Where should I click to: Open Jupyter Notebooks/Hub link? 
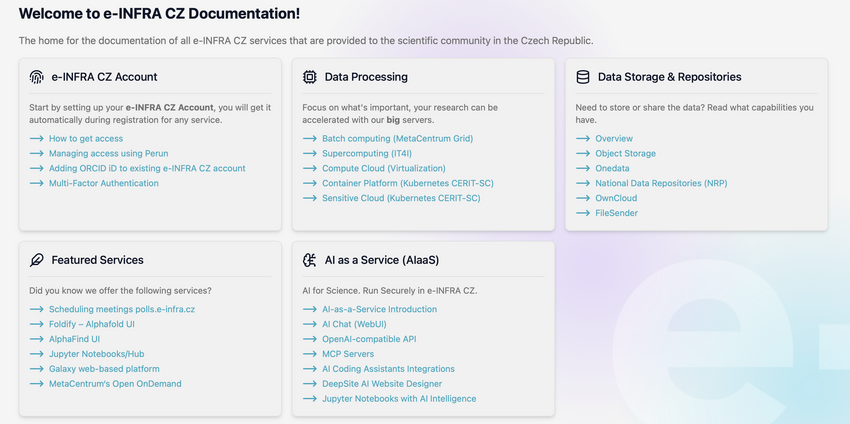click(96, 354)
